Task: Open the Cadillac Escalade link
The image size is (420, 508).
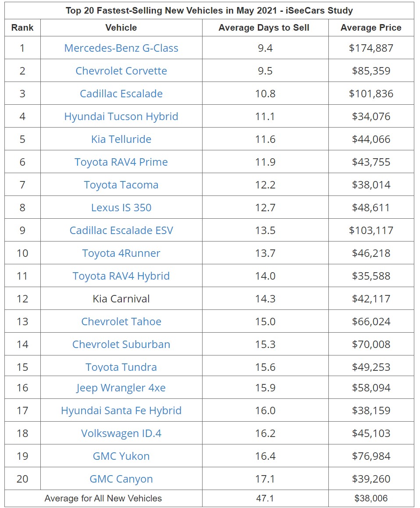Action: [121, 94]
